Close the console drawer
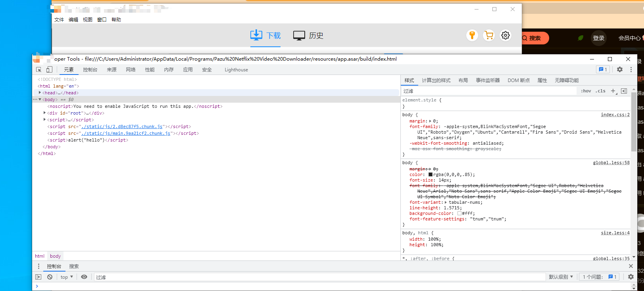The image size is (644, 291). click(631, 266)
